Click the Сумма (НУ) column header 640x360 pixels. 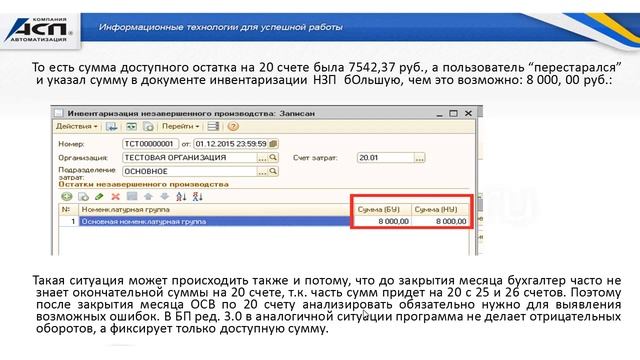[440, 209]
